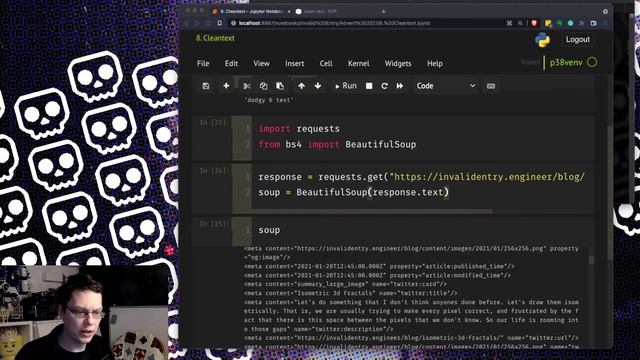Open the cell type Code dropdown
Image resolution: width=640 pixels, height=360 pixels.
(x=446, y=86)
